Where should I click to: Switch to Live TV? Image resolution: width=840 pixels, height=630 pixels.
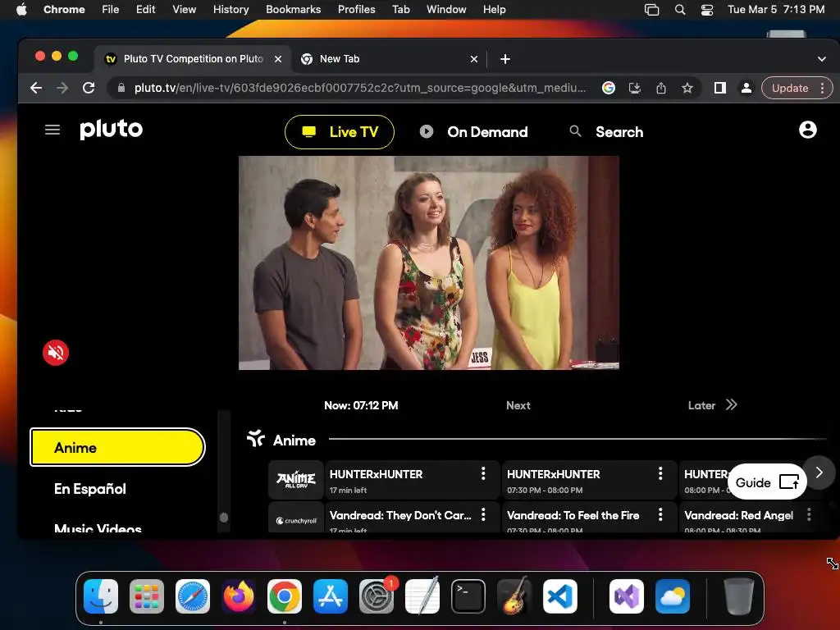(340, 132)
